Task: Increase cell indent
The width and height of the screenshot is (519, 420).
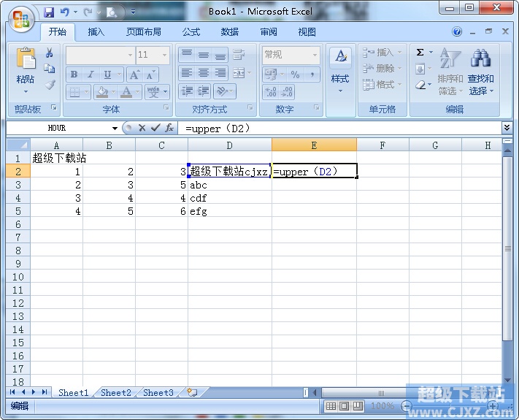Action: point(204,91)
